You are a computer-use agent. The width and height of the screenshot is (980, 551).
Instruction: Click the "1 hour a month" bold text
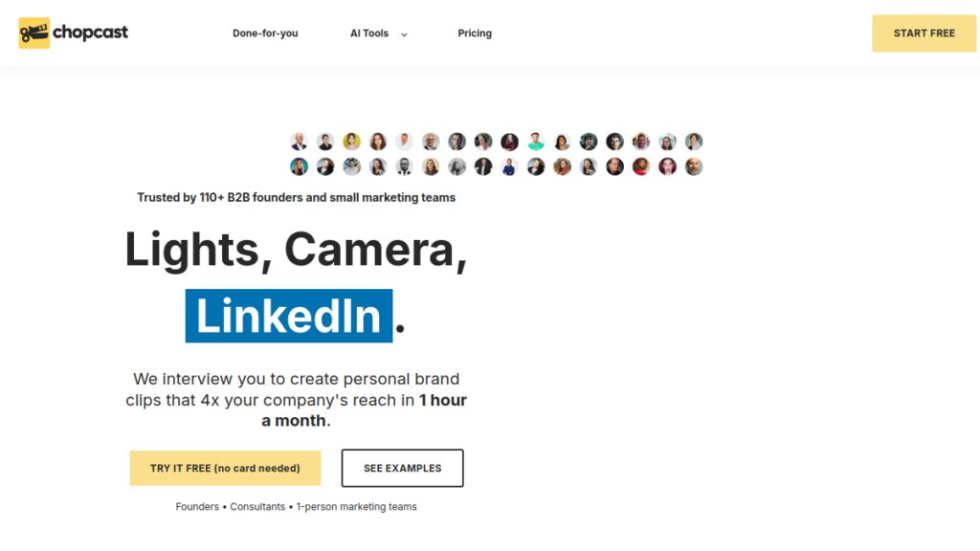[365, 410]
